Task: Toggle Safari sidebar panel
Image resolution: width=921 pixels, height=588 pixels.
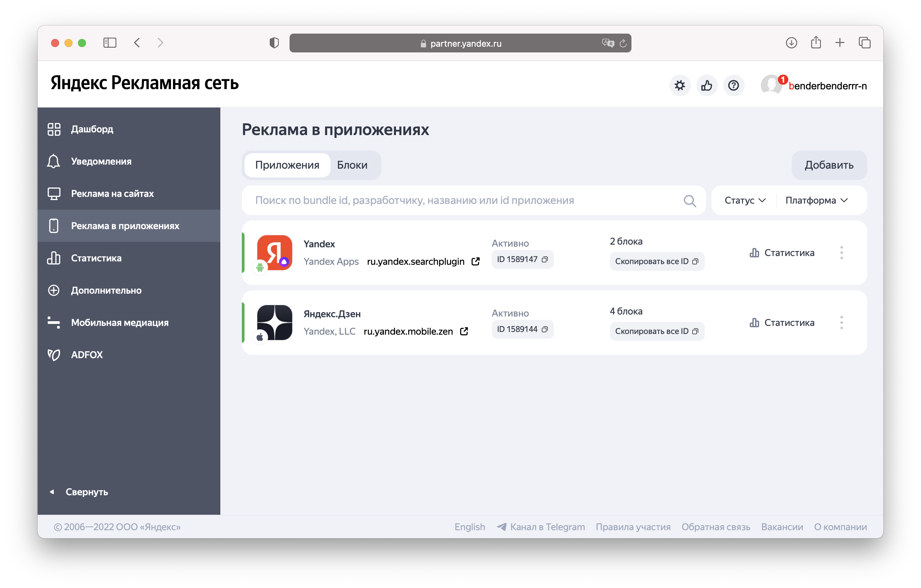Action: point(110,42)
